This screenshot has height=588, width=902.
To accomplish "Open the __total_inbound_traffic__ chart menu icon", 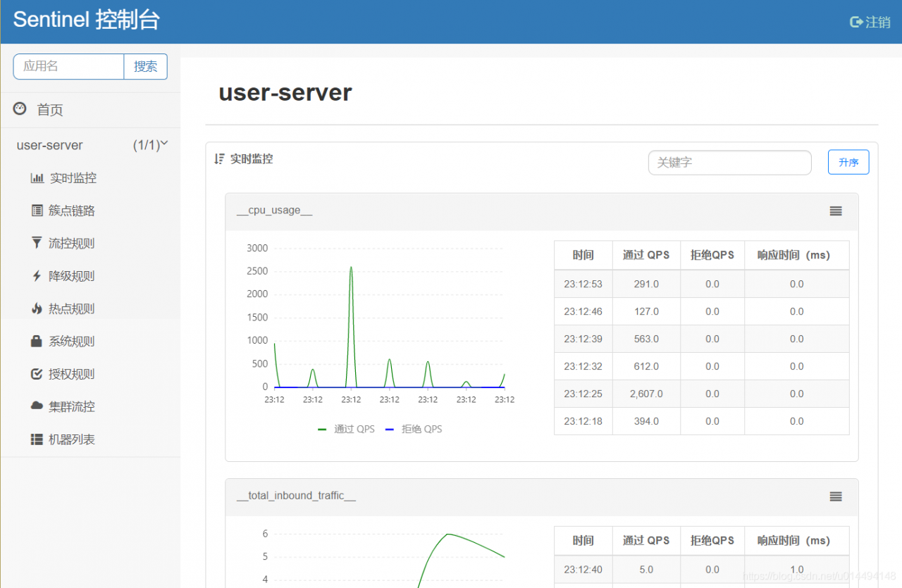I will (836, 496).
